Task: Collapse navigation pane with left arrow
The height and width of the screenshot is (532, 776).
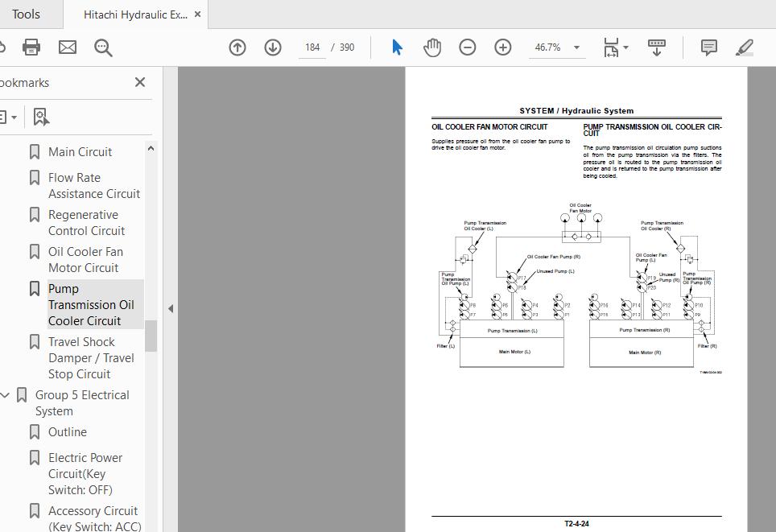Action: (171, 309)
